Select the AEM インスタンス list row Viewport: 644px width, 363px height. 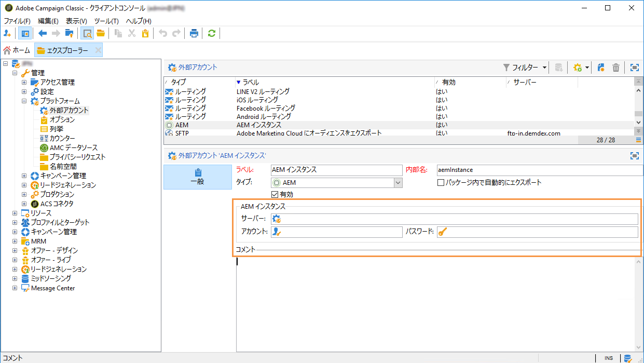(399, 125)
